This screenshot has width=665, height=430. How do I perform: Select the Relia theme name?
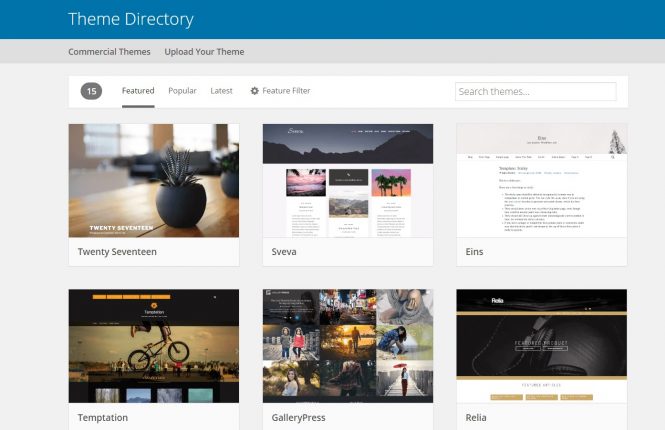click(x=476, y=418)
